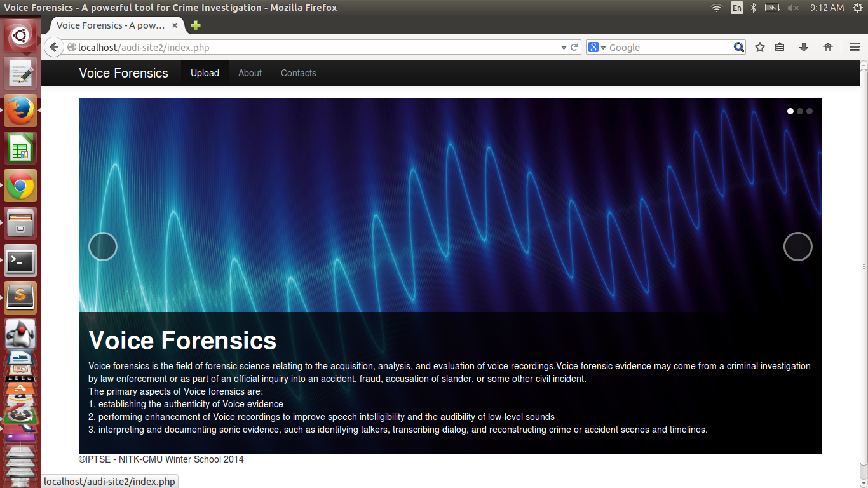Screen dimensions: 868x488
Task: Launch the text editor dock icon
Action: pyautogui.click(x=20, y=73)
